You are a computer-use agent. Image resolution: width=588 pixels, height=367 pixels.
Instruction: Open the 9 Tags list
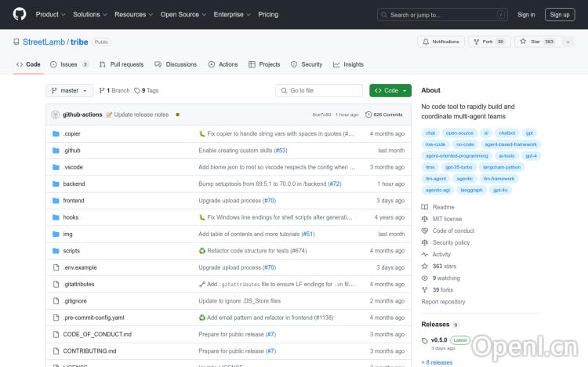(x=147, y=91)
